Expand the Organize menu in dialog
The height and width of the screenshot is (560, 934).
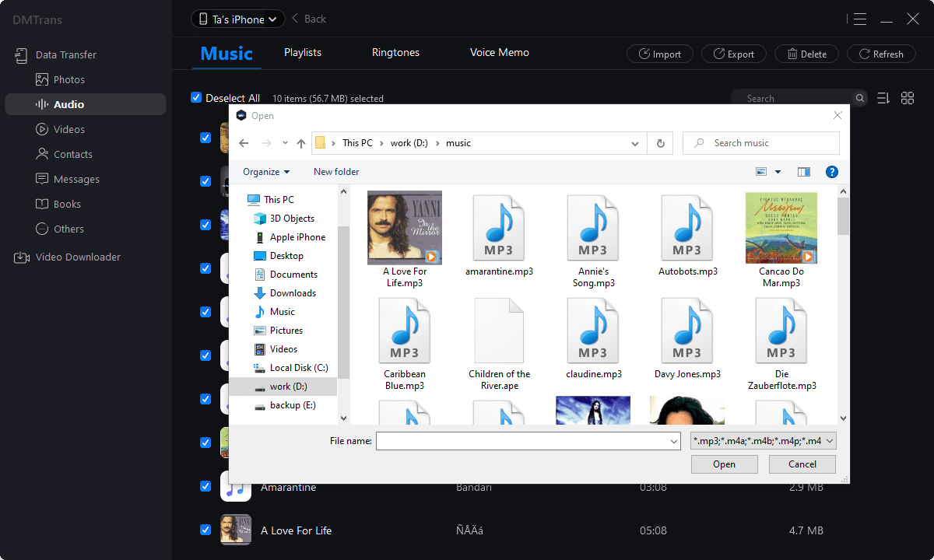tap(266, 172)
